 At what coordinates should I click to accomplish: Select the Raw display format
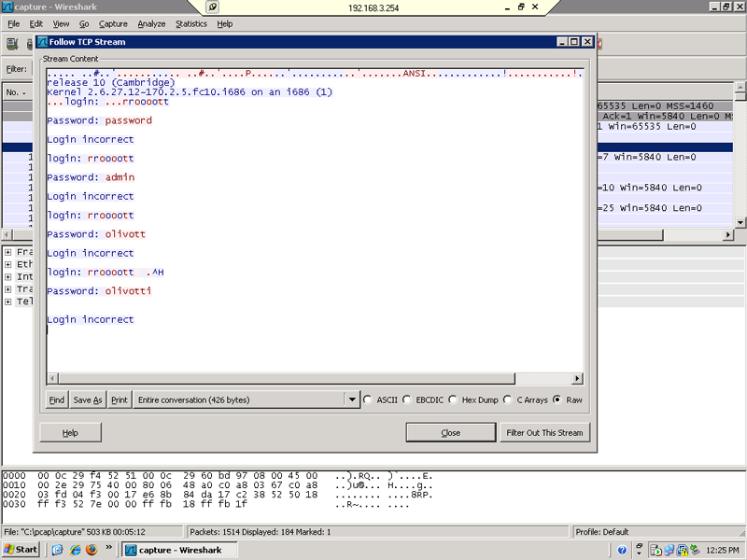click(557, 399)
